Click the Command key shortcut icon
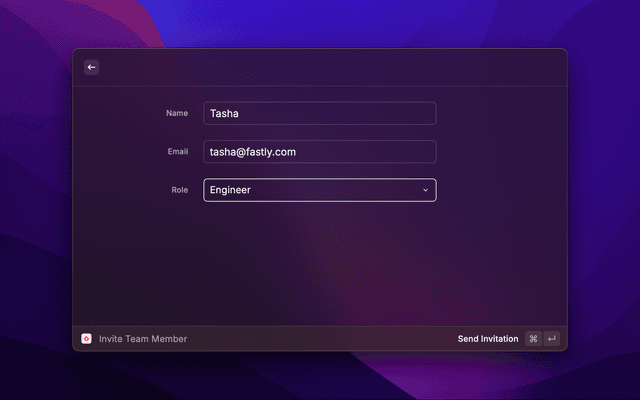640x400 pixels. point(533,339)
